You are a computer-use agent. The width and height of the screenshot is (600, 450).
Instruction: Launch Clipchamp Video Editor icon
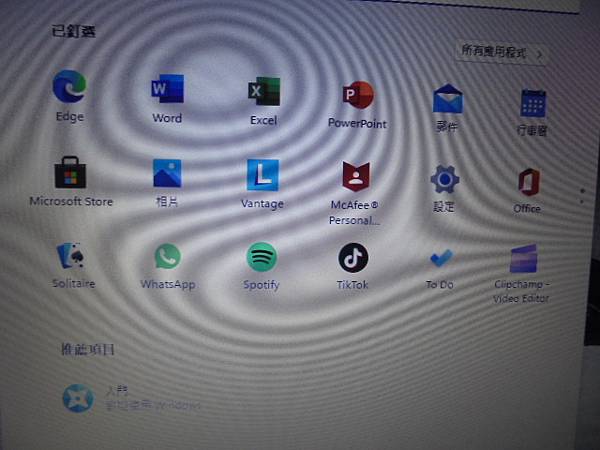(x=524, y=259)
